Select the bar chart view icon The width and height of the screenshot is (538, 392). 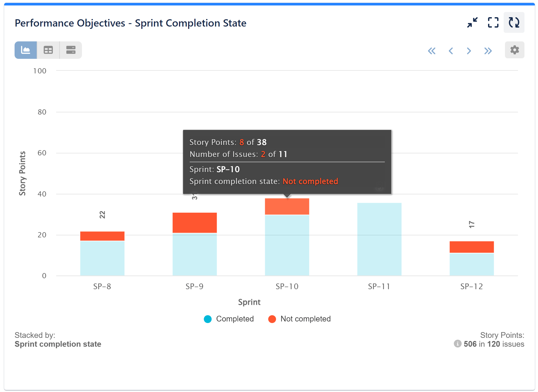(25, 50)
